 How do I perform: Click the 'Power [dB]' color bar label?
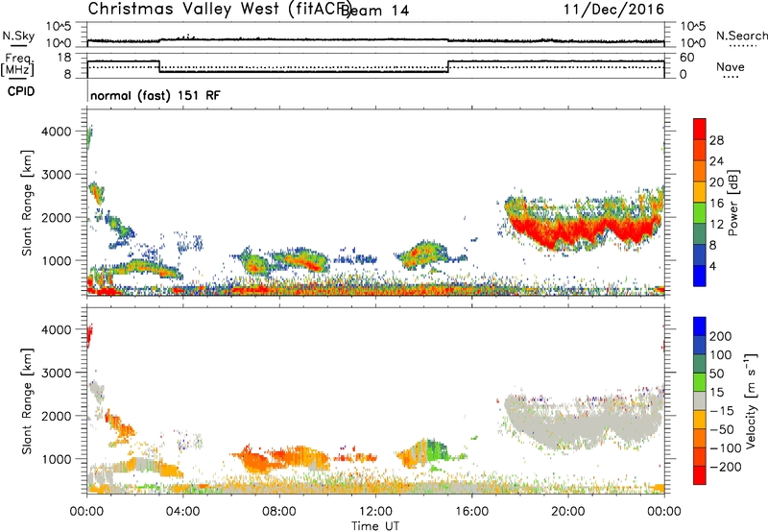point(733,203)
